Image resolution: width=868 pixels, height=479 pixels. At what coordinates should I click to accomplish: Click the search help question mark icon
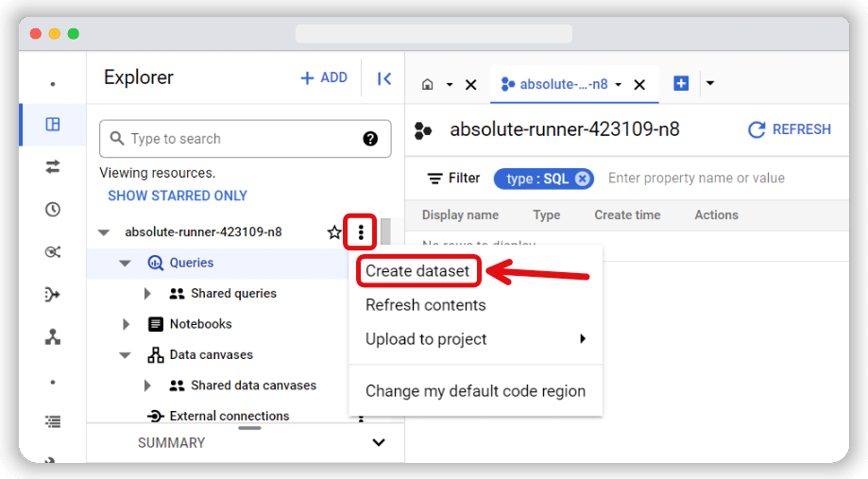click(x=370, y=139)
